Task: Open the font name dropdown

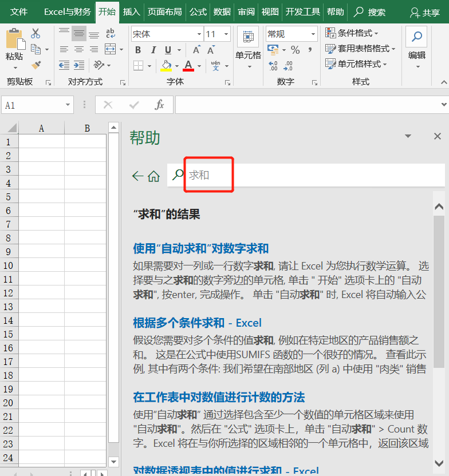Action: pos(199,34)
